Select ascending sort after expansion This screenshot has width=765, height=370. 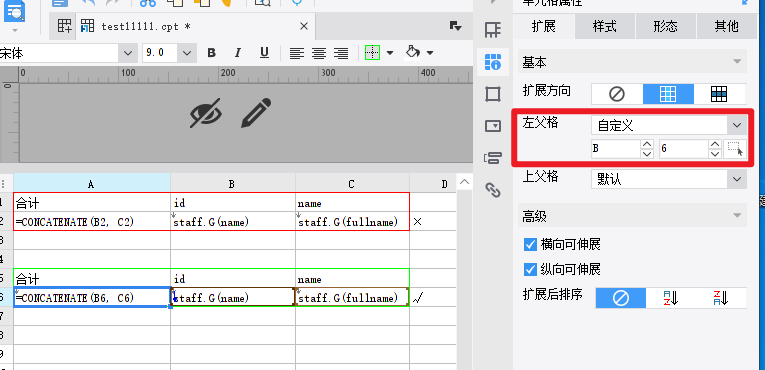tap(671, 298)
